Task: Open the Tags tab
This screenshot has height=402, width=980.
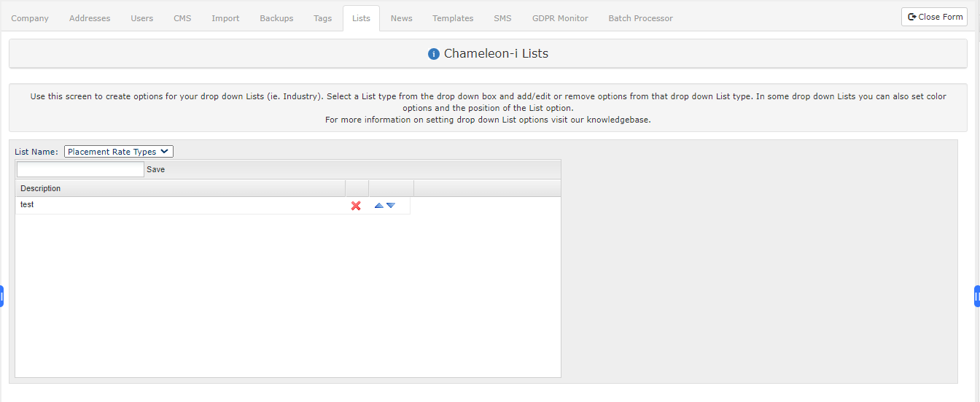Action: click(323, 18)
